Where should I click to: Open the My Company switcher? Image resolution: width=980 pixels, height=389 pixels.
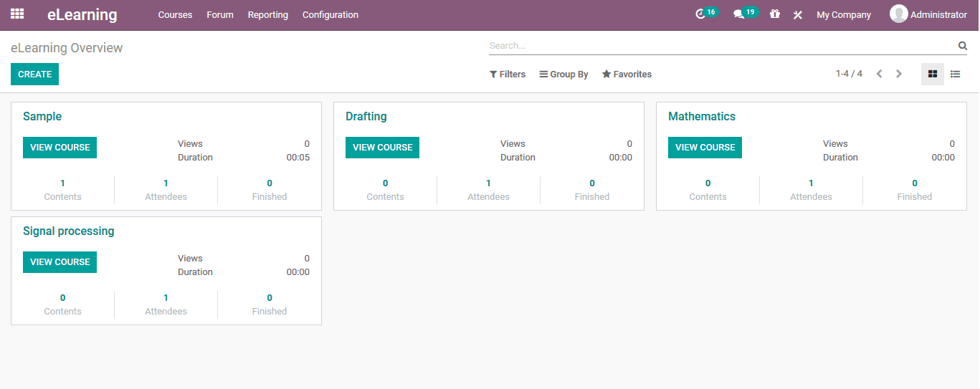pos(844,15)
